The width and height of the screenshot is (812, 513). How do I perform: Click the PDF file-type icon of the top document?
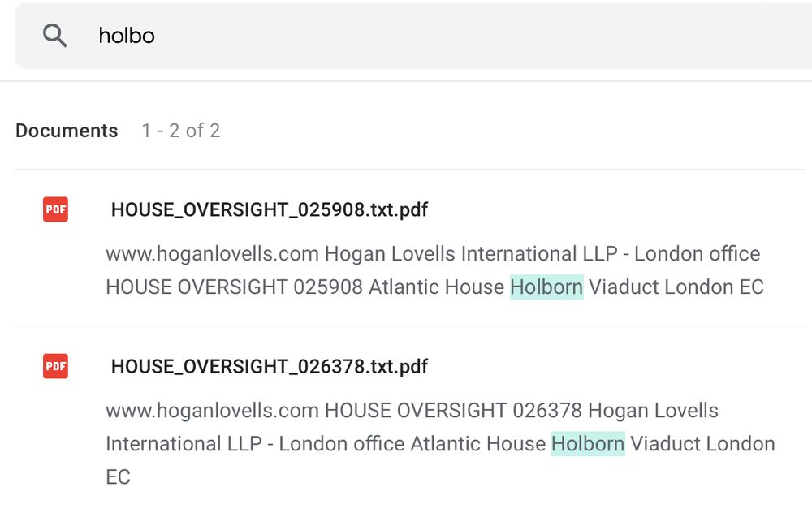click(54, 209)
